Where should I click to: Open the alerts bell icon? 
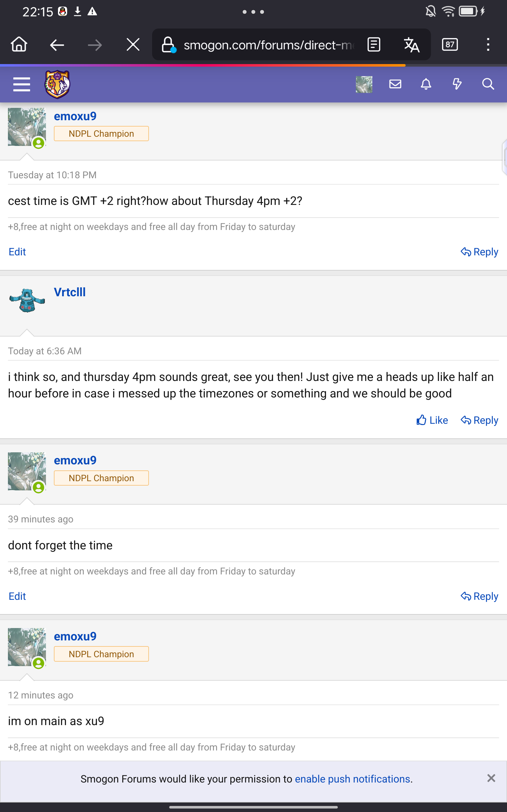click(x=426, y=84)
